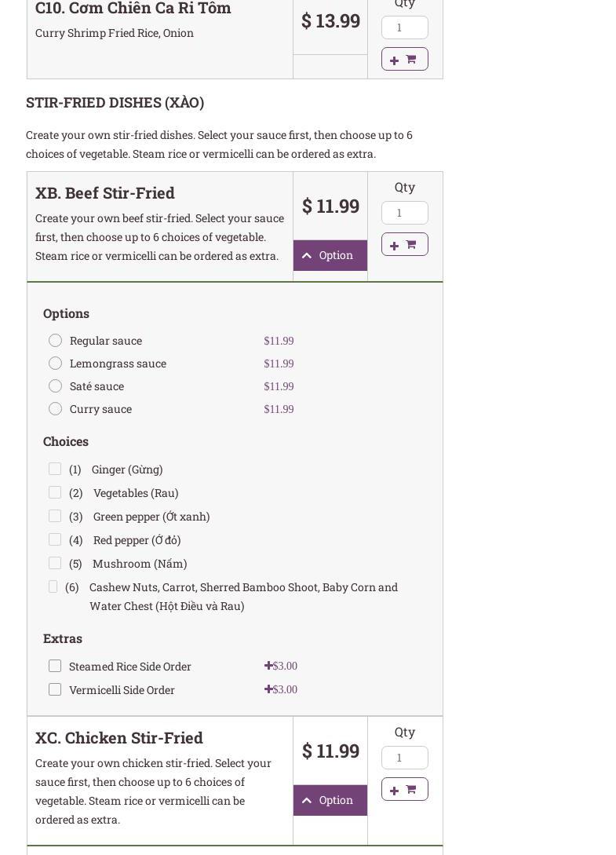The height and width of the screenshot is (855, 616).
Task: Add C10 Curry Shrimp Fried Rice to cart
Action: pos(404,60)
